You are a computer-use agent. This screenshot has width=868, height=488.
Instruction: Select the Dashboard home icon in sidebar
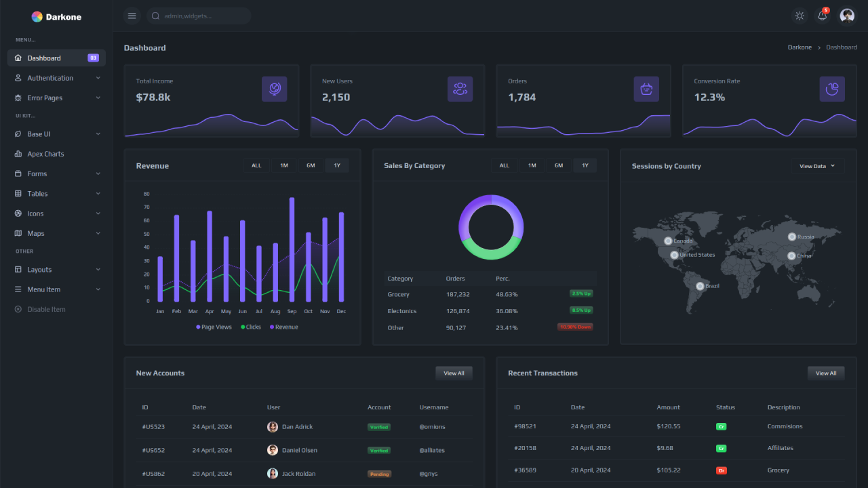point(17,58)
